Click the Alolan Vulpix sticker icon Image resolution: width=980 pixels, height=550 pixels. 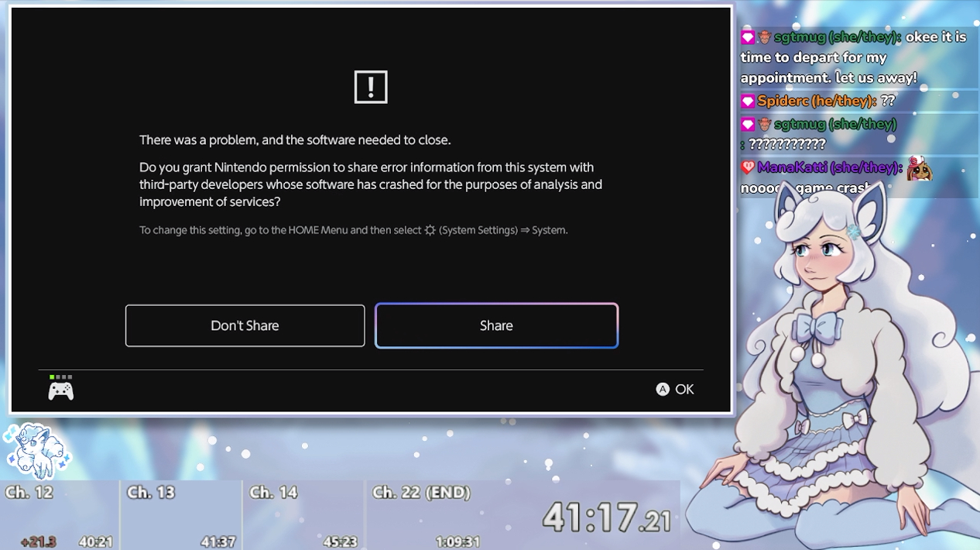click(36, 451)
